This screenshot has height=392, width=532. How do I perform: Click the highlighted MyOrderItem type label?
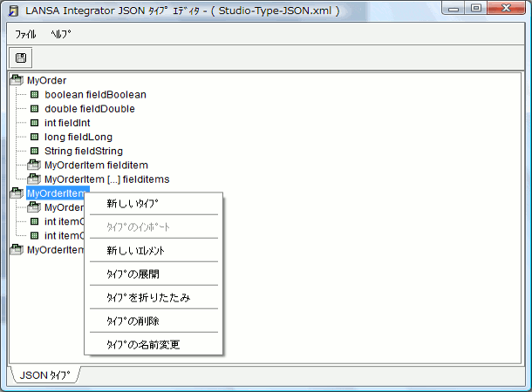coord(56,193)
